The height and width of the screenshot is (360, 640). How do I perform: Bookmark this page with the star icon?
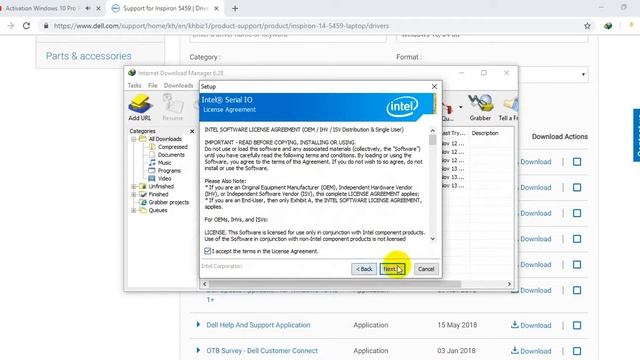(587, 26)
